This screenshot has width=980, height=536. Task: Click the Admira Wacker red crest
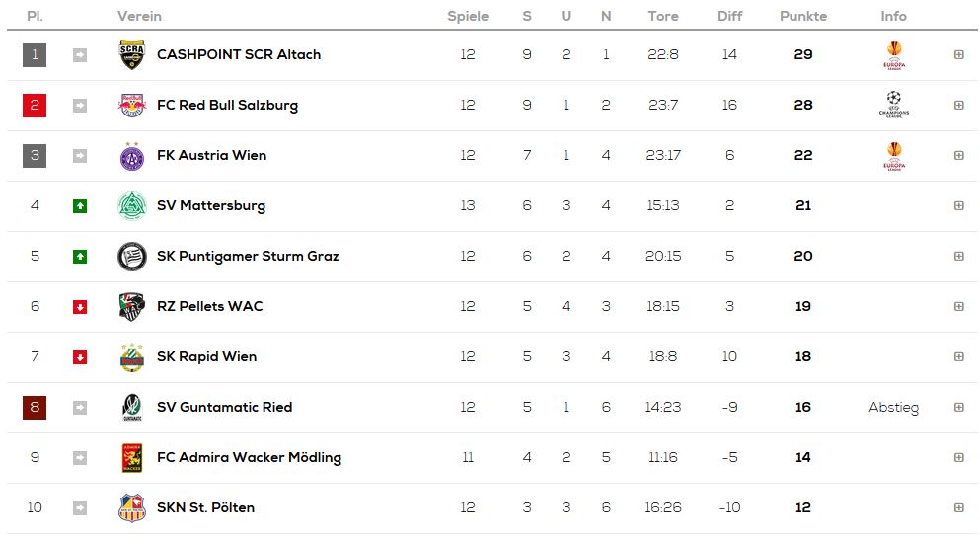[x=132, y=458]
